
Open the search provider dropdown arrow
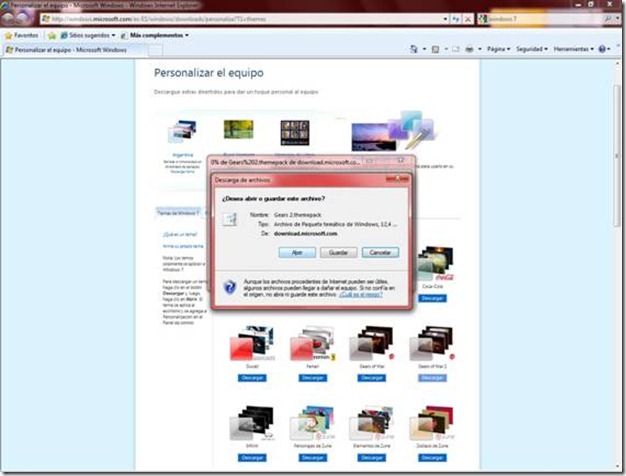click(617, 19)
